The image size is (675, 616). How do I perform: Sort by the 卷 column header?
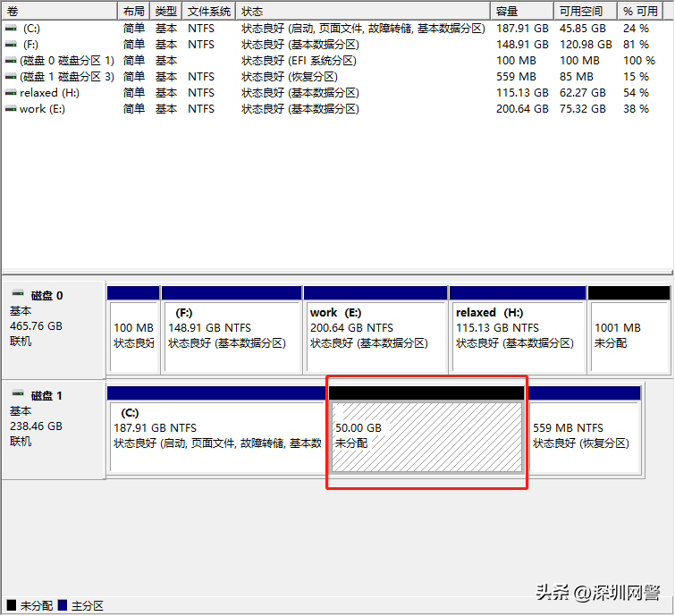pyautogui.click(x=59, y=12)
